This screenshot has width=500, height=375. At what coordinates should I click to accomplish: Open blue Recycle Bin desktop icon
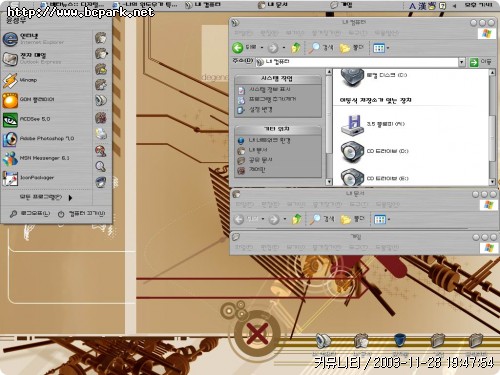(x=400, y=340)
